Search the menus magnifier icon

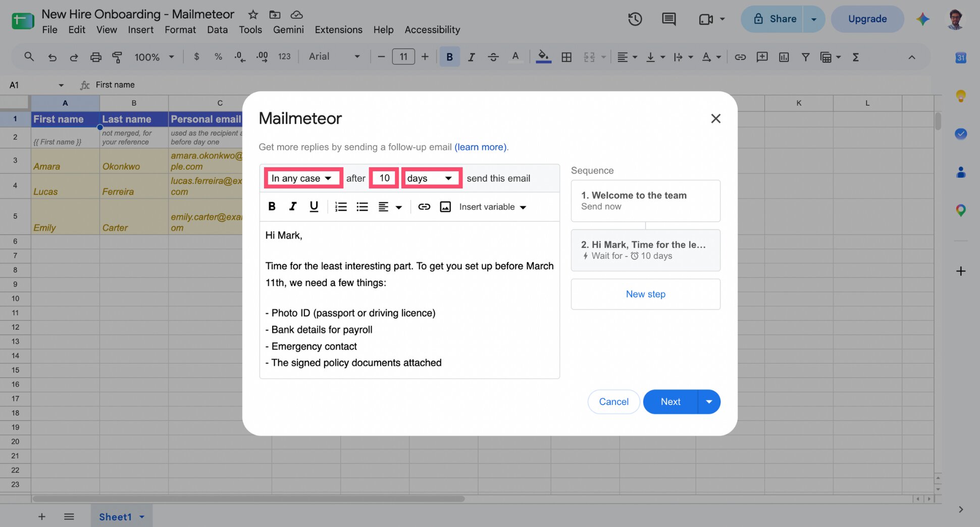tap(29, 57)
